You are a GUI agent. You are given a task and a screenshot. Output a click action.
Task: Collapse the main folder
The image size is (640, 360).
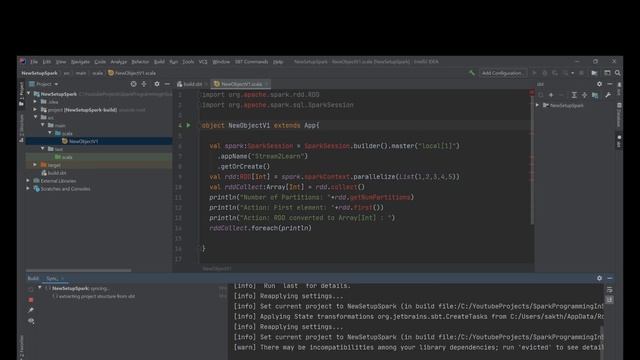tap(43, 125)
